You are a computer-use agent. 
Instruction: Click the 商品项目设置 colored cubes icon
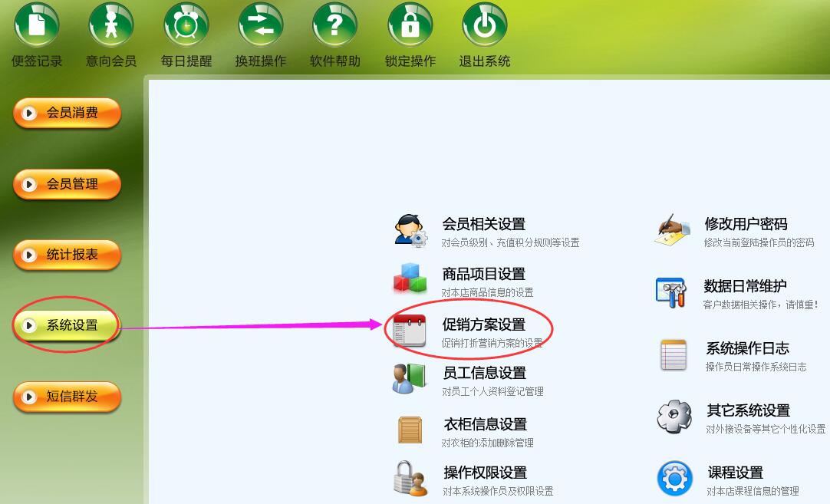point(410,278)
